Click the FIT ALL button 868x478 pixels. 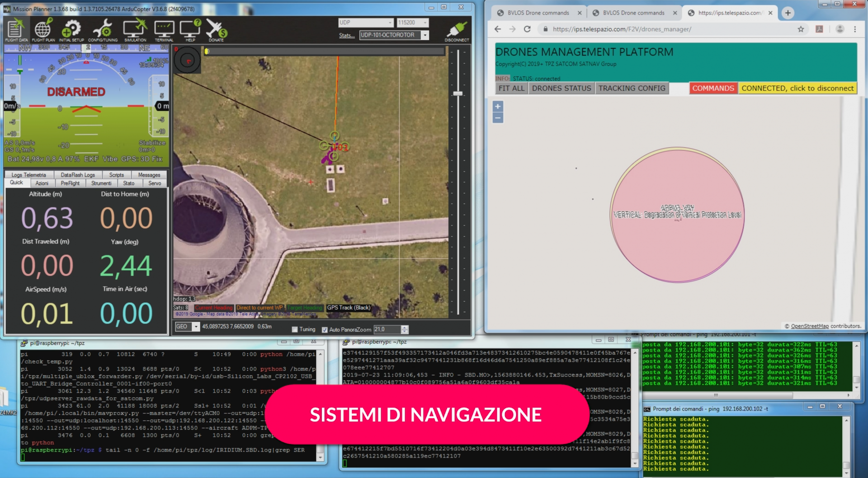point(511,88)
